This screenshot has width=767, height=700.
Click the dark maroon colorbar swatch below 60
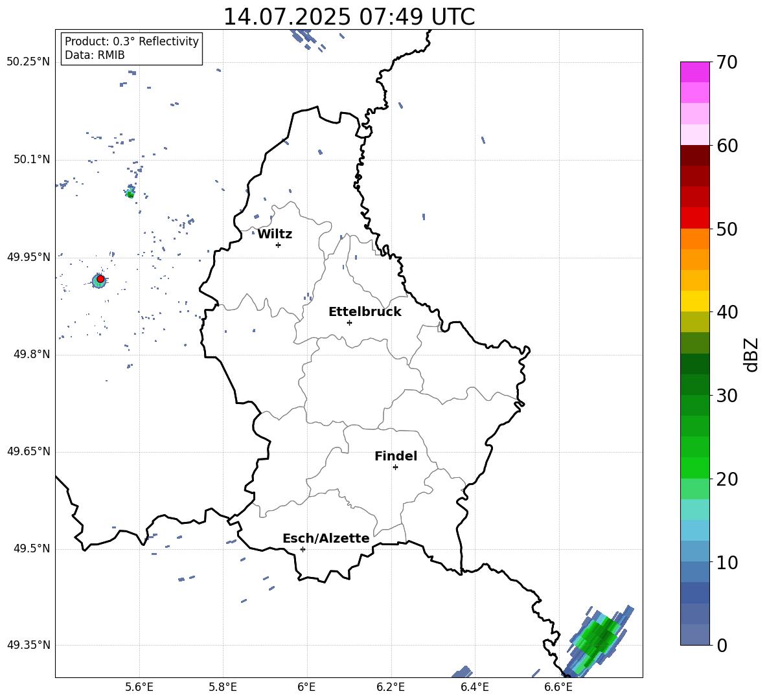[x=694, y=155]
